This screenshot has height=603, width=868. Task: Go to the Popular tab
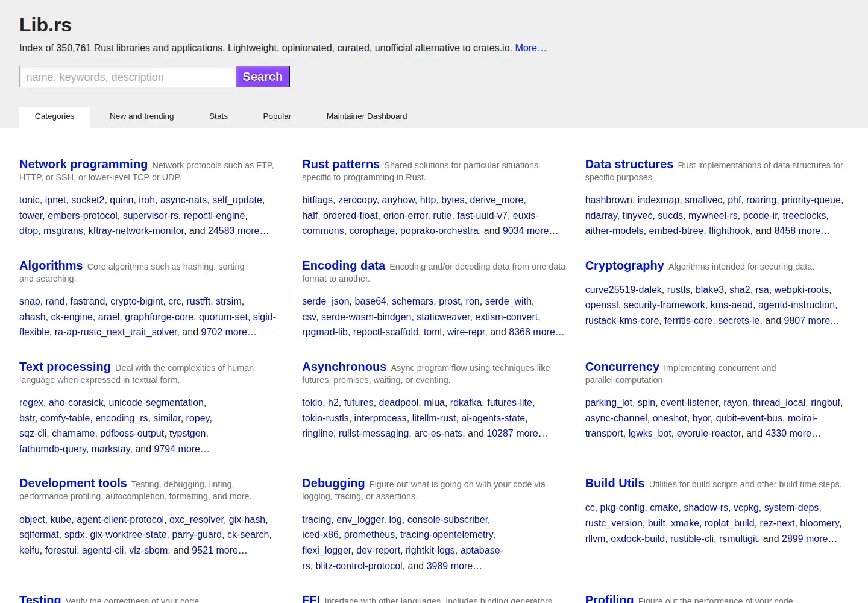click(x=277, y=116)
